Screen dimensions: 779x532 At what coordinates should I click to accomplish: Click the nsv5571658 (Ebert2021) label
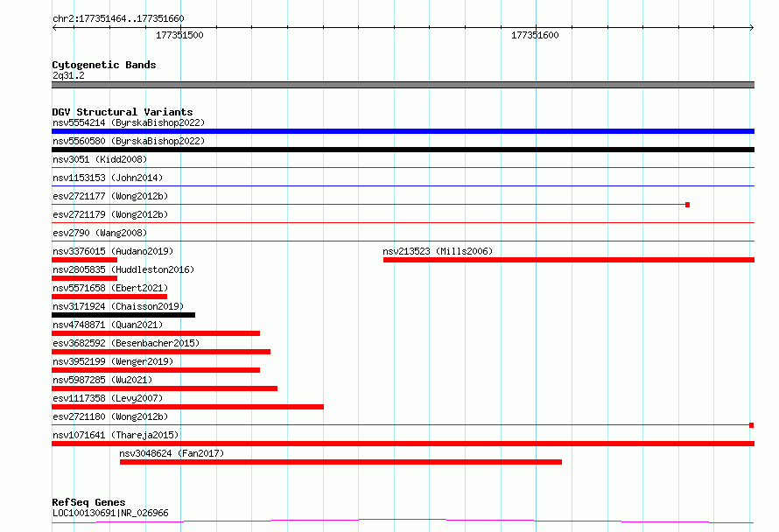(x=110, y=288)
